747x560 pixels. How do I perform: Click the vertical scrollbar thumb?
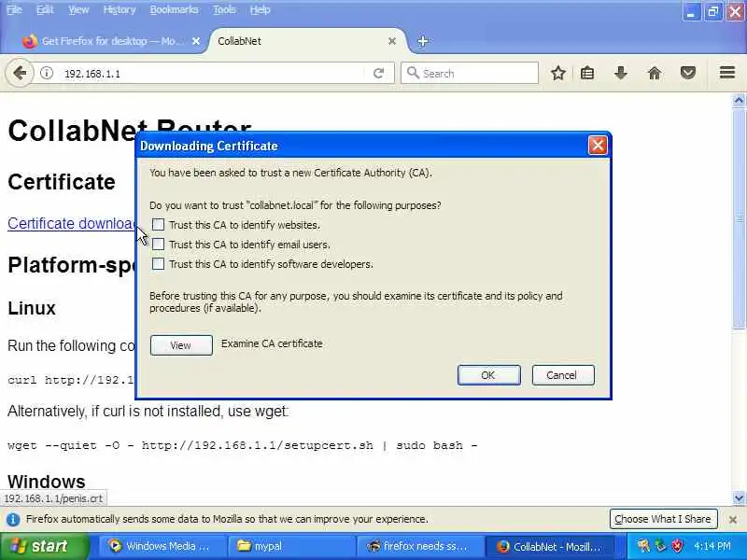(739, 219)
